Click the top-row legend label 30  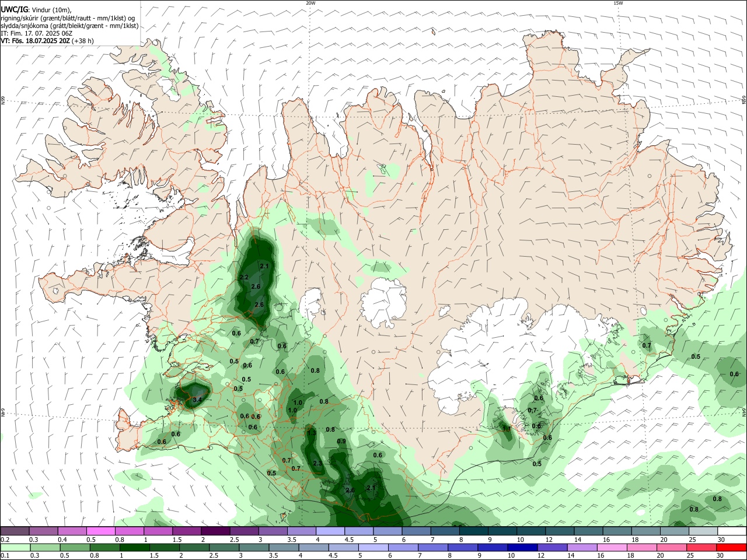click(x=721, y=539)
